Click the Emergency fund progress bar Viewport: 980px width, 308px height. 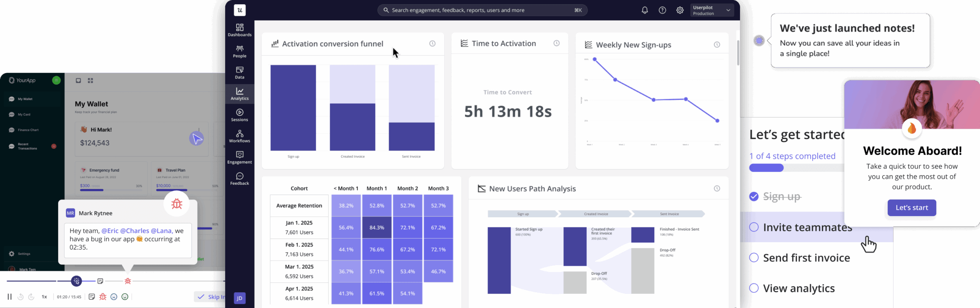pyautogui.click(x=111, y=190)
